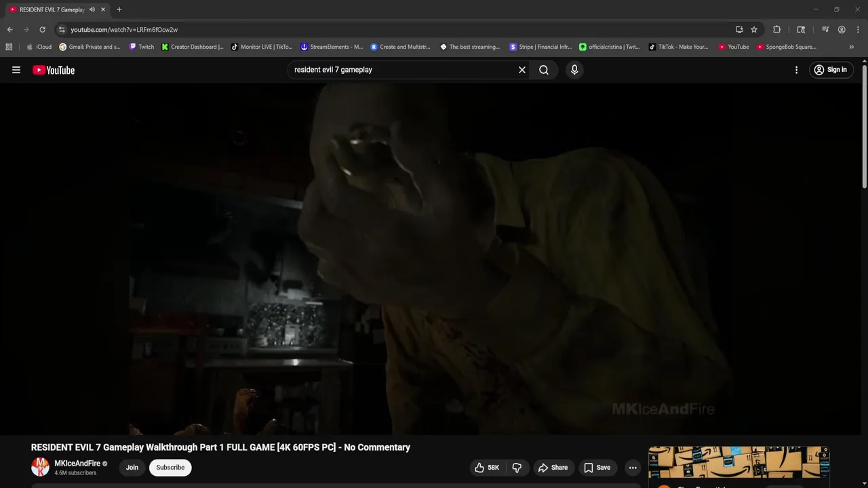
Task: Go to YouTube home via logo
Action: click(x=54, y=70)
